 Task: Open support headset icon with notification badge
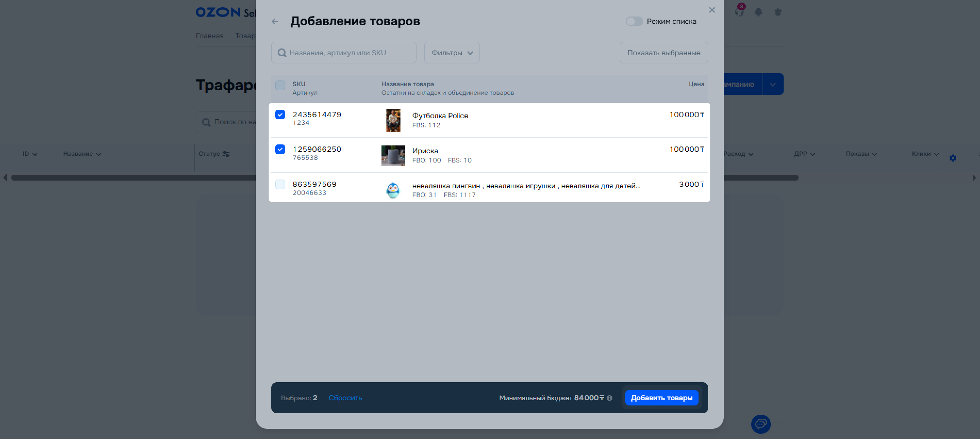point(739,11)
